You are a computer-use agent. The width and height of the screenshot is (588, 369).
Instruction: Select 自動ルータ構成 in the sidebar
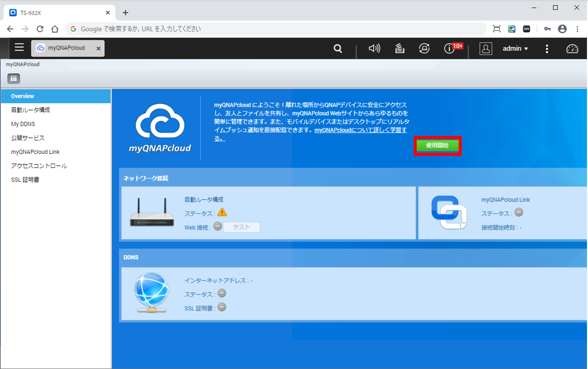(31, 110)
